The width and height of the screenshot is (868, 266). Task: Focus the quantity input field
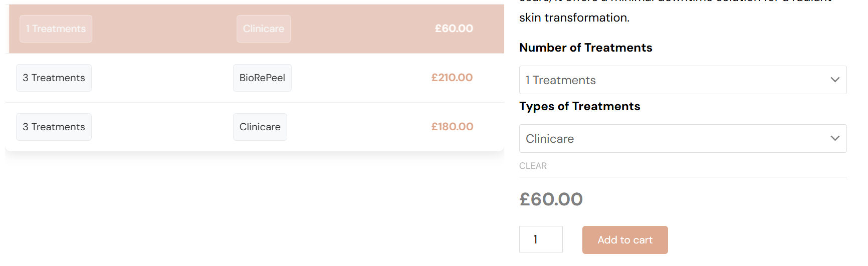(540, 239)
